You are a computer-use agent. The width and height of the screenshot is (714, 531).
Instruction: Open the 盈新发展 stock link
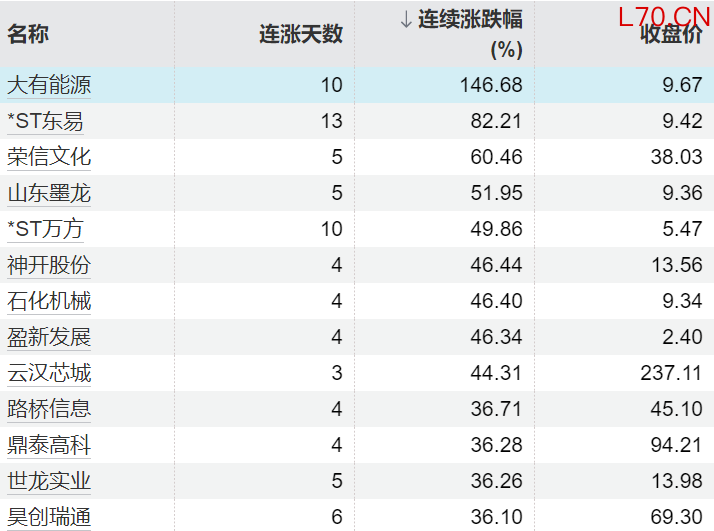pyautogui.click(x=49, y=337)
